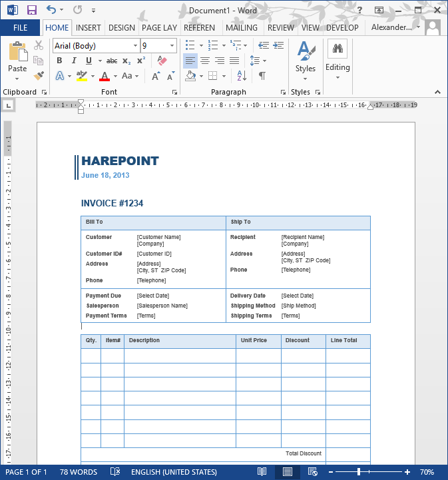Image resolution: width=448 pixels, height=480 pixels.
Task: Click the 70% zoom level
Action: click(x=427, y=472)
